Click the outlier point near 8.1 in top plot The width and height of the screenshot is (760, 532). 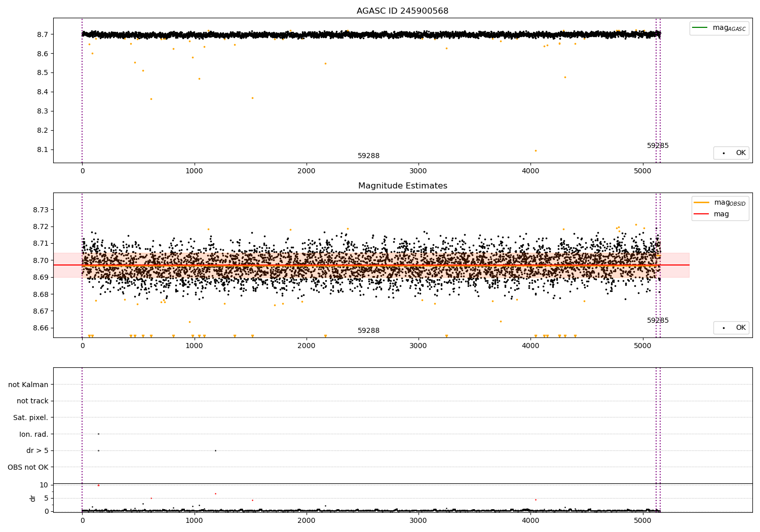tap(536, 150)
